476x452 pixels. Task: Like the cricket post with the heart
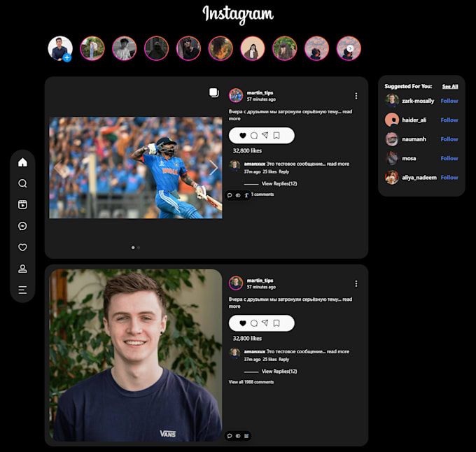243,136
